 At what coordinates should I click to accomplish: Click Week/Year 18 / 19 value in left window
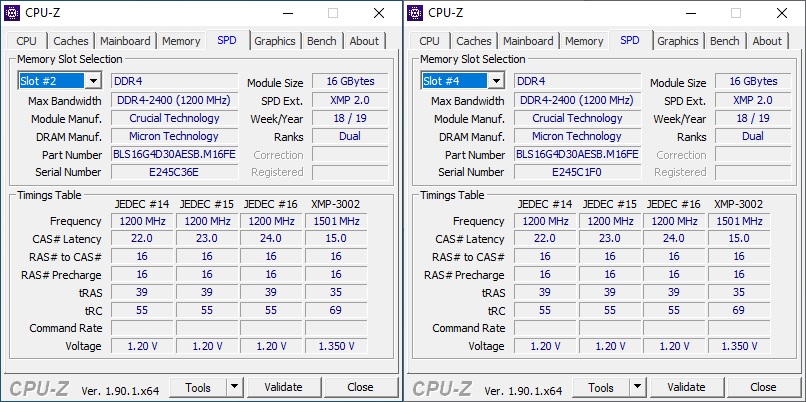coord(350,118)
